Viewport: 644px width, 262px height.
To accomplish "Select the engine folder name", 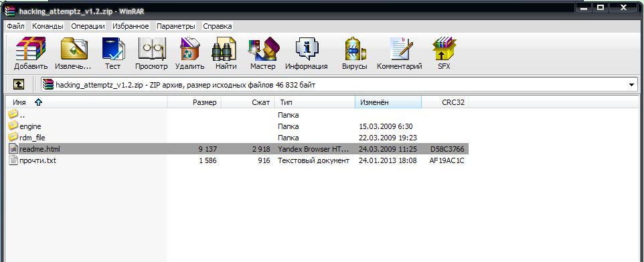I will [x=30, y=126].
